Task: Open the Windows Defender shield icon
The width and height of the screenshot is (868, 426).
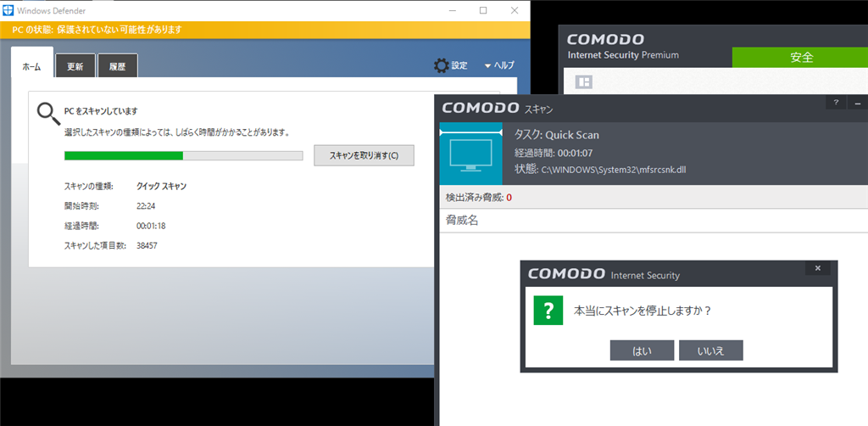Action: point(8,10)
